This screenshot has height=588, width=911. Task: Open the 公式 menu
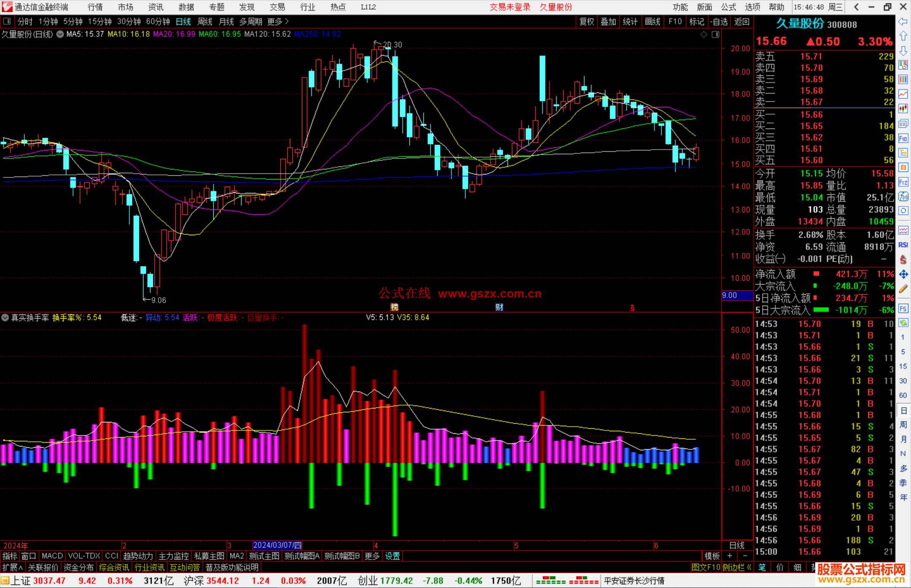coord(728,7)
